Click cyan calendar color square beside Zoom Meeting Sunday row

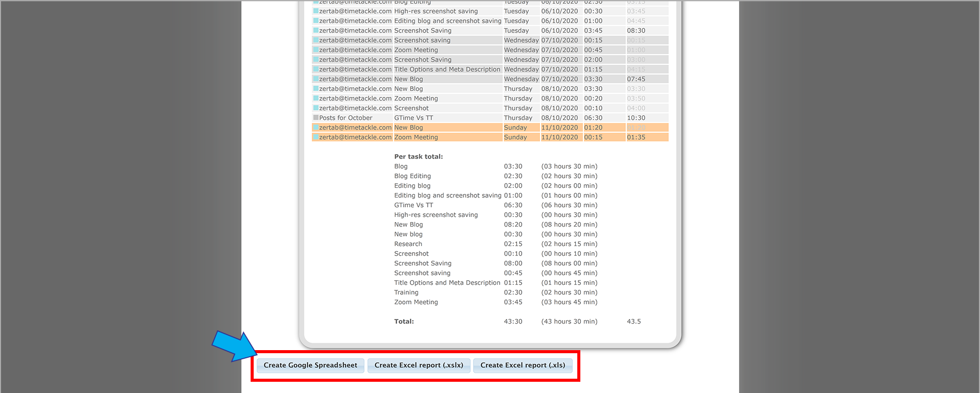tap(316, 137)
